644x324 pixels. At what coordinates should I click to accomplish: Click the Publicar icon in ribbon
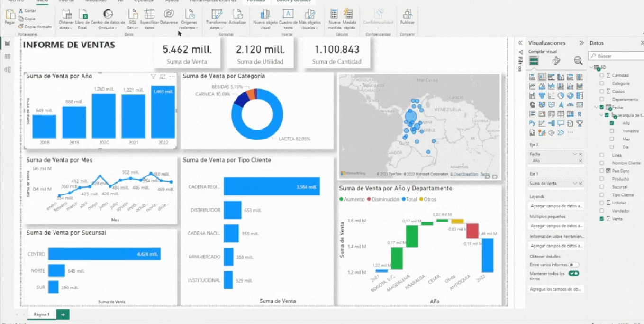[407, 15]
